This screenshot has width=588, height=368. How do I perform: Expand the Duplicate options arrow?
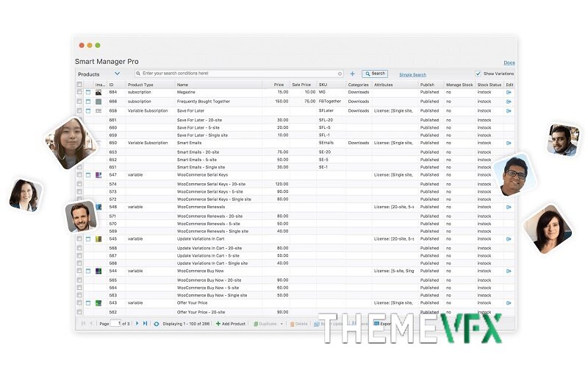coord(282,324)
